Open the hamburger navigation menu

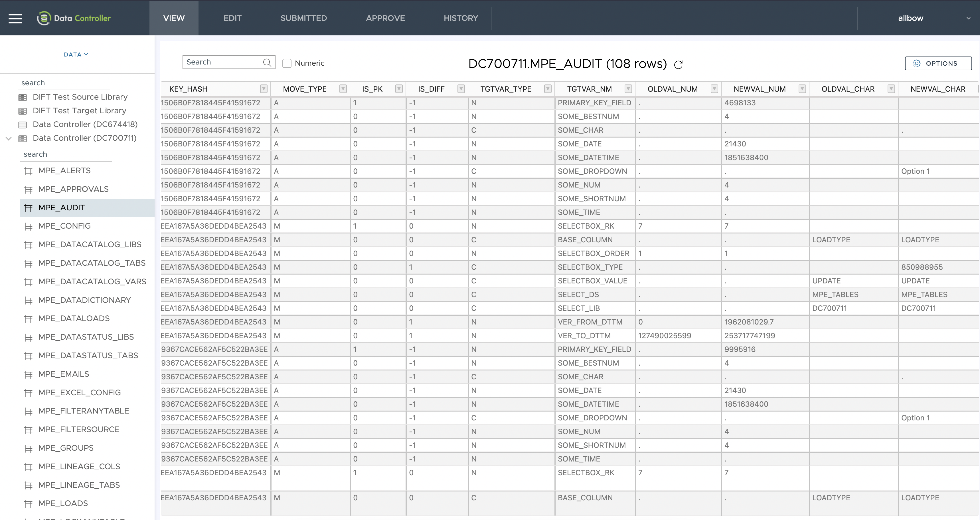15,18
